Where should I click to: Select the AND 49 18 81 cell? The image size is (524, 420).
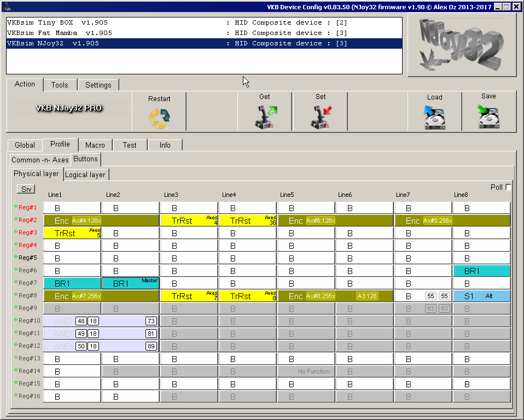click(101, 334)
